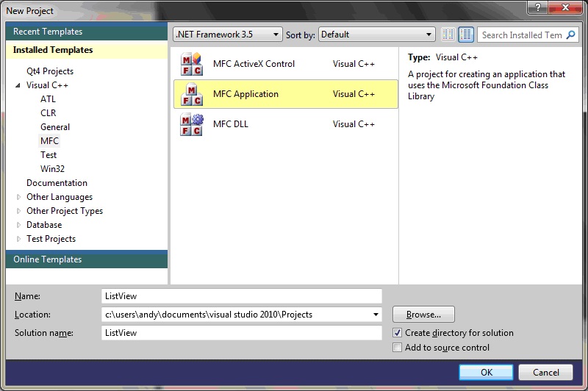Close the New Project dialog

point(565,7)
